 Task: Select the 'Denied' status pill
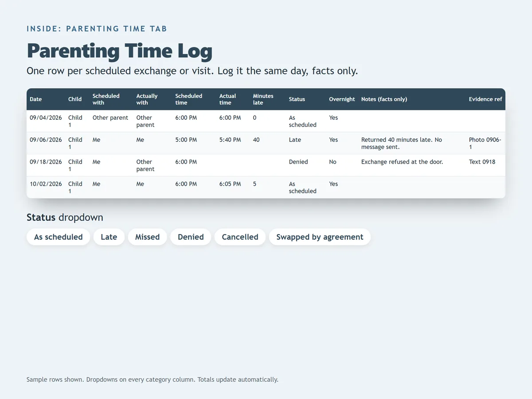[191, 237]
